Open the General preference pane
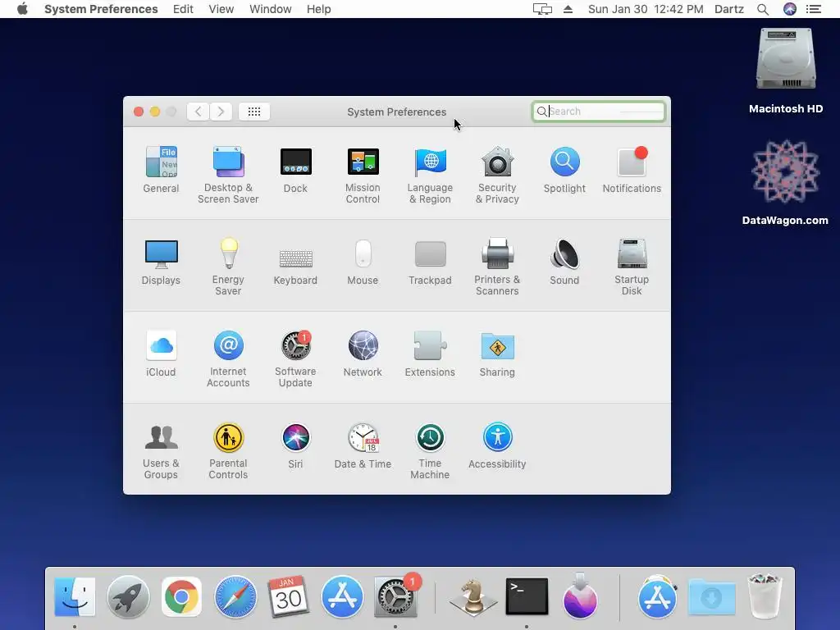 coord(161,169)
